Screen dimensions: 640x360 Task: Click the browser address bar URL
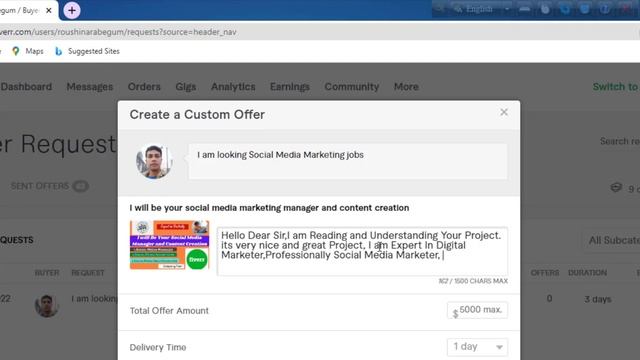pyautogui.click(x=118, y=32)
